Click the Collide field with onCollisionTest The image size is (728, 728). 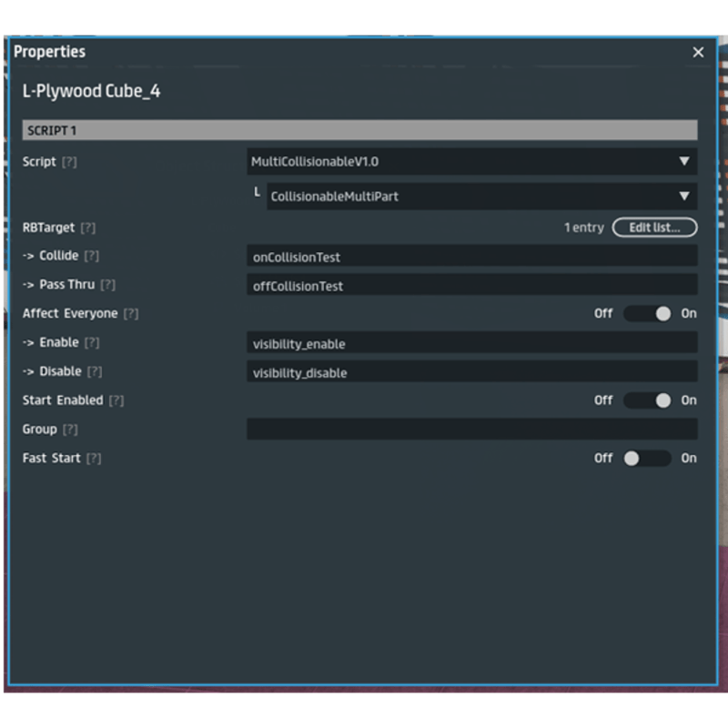click(x=471, y=257)
